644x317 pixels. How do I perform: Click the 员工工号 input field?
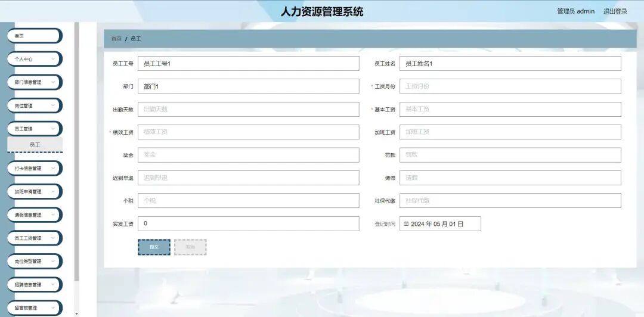[249, 64]
